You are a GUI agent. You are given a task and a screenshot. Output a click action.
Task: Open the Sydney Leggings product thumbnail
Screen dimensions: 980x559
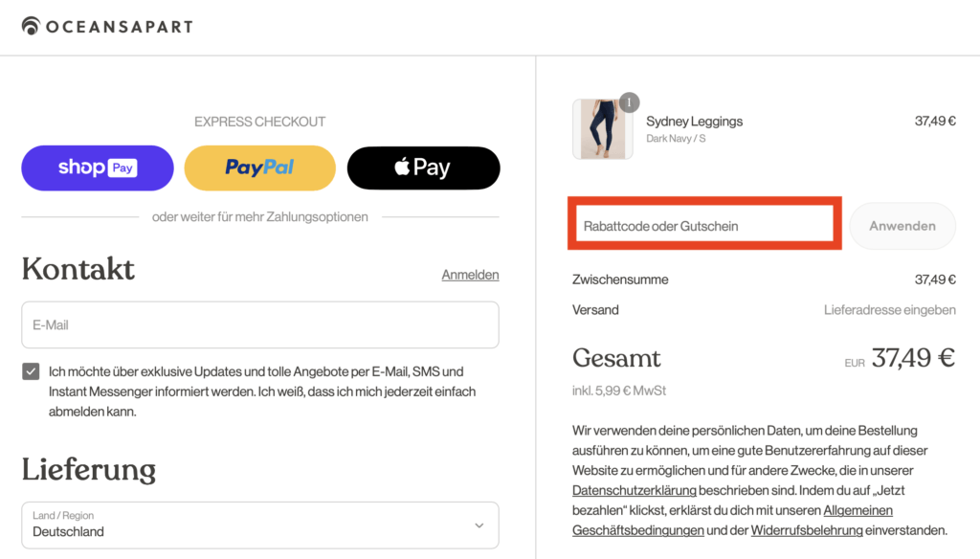603,129
